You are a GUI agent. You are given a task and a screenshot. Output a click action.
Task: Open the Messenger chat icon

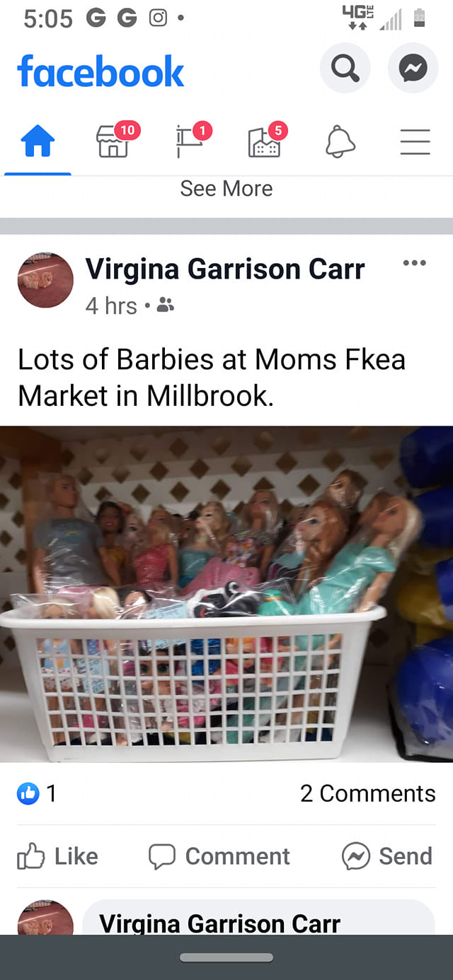pyautogui.click(x=413, y=69)
